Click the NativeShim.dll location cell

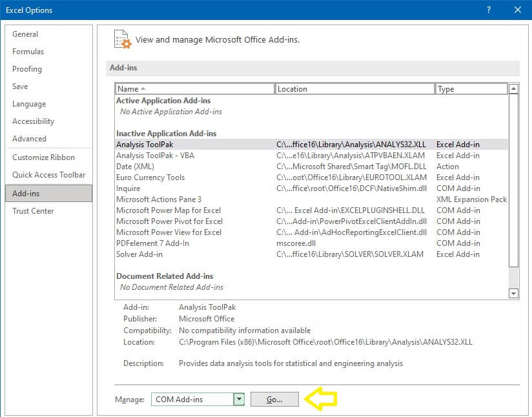(x=351, y=188)
